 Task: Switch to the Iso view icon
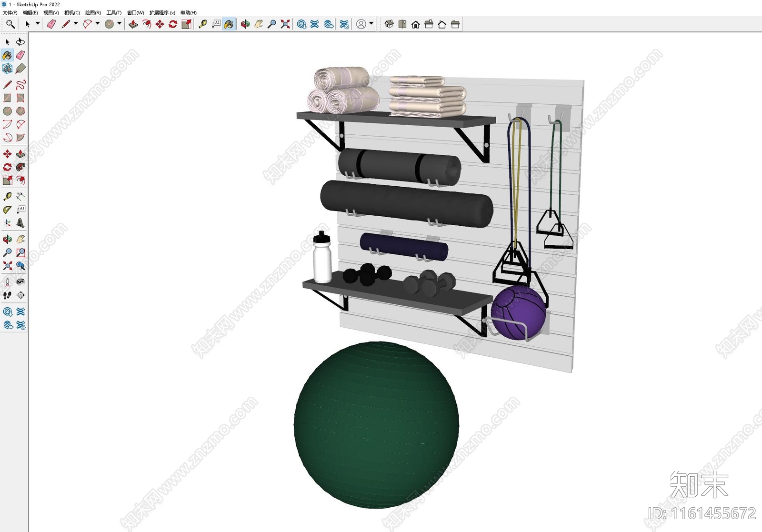coord(389,24)
